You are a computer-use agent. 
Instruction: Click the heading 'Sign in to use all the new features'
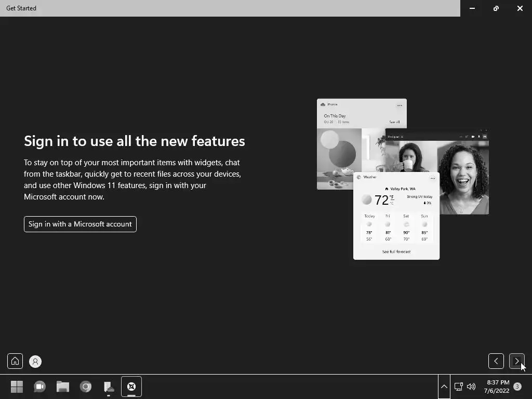[135, 141]
